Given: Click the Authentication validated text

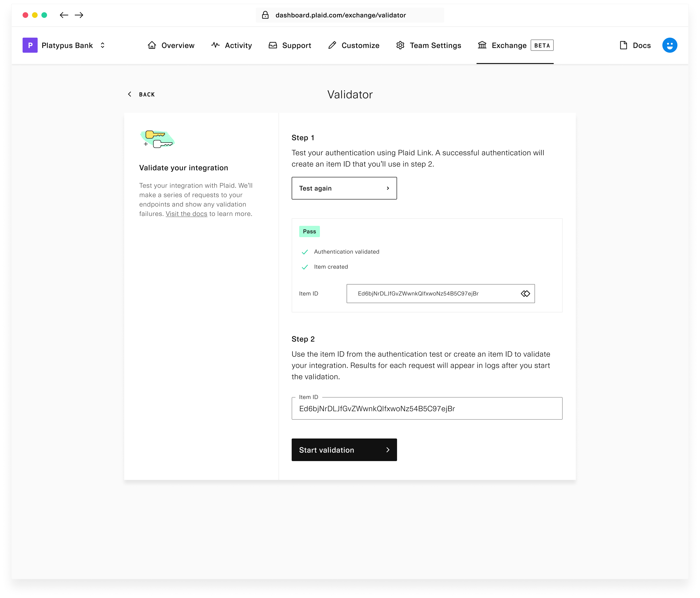Looking at the screenshot, I should pyautogui.click(x=347, y=252).
